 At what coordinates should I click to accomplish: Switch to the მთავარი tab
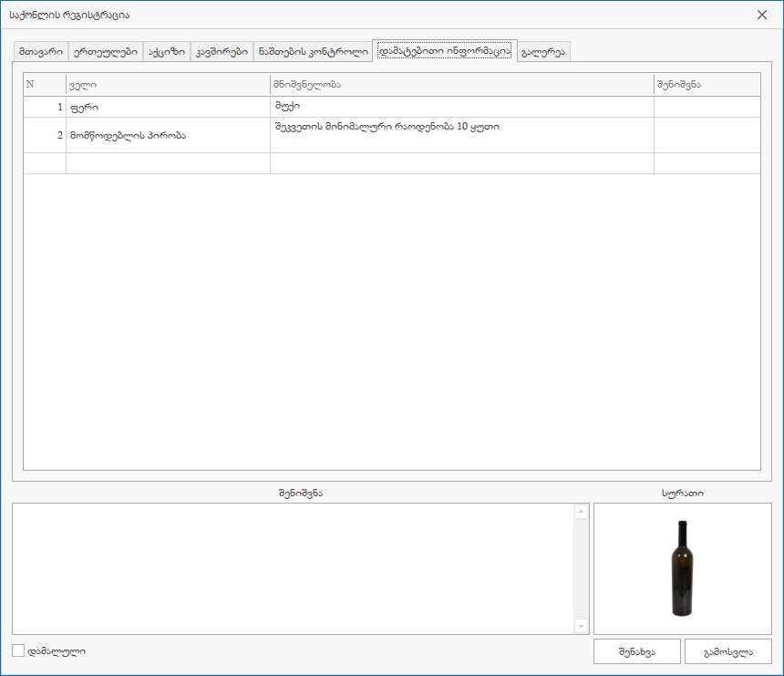[41, 52]
